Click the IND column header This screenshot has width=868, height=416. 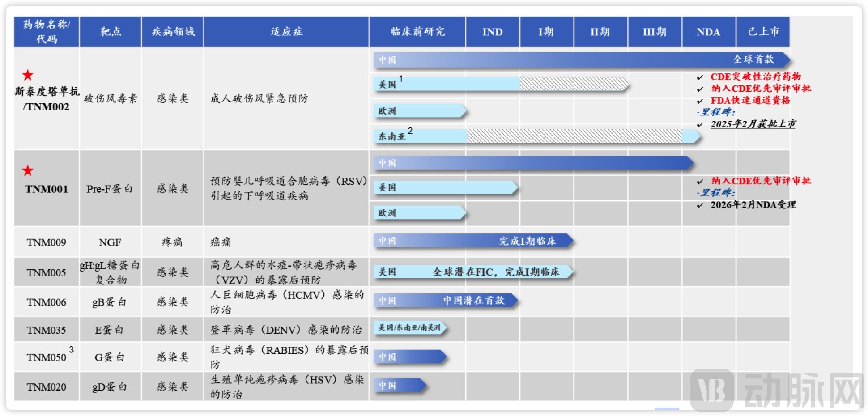pyautogui.click(x=493, y=32)
